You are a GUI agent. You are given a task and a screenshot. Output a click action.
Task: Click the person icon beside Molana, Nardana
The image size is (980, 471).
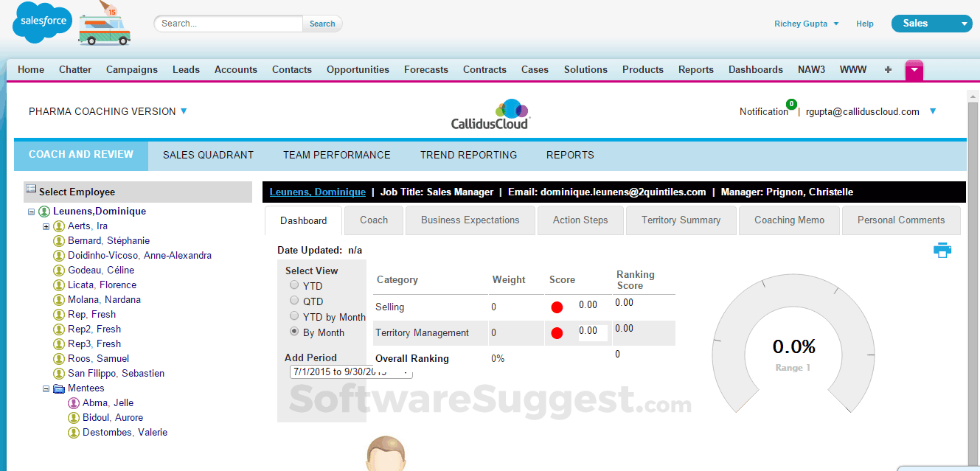pyautogui.click(x=59, y=300)
